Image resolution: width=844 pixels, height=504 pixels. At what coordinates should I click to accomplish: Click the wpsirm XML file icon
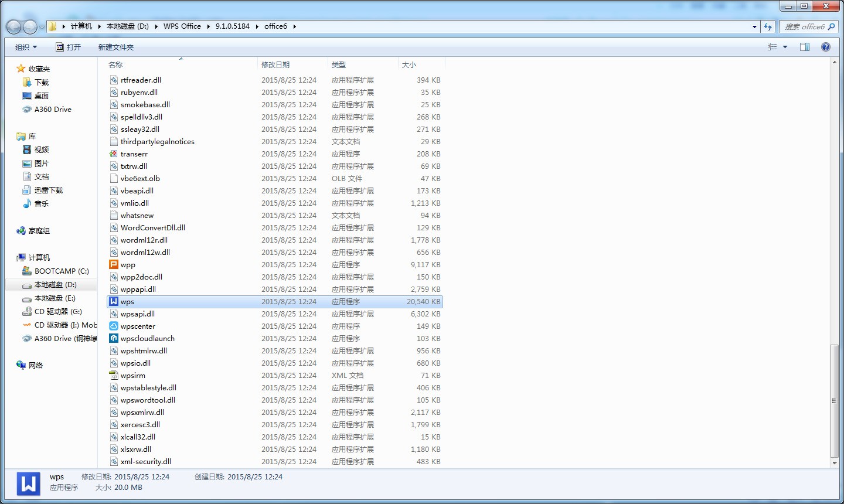[114, 375]
